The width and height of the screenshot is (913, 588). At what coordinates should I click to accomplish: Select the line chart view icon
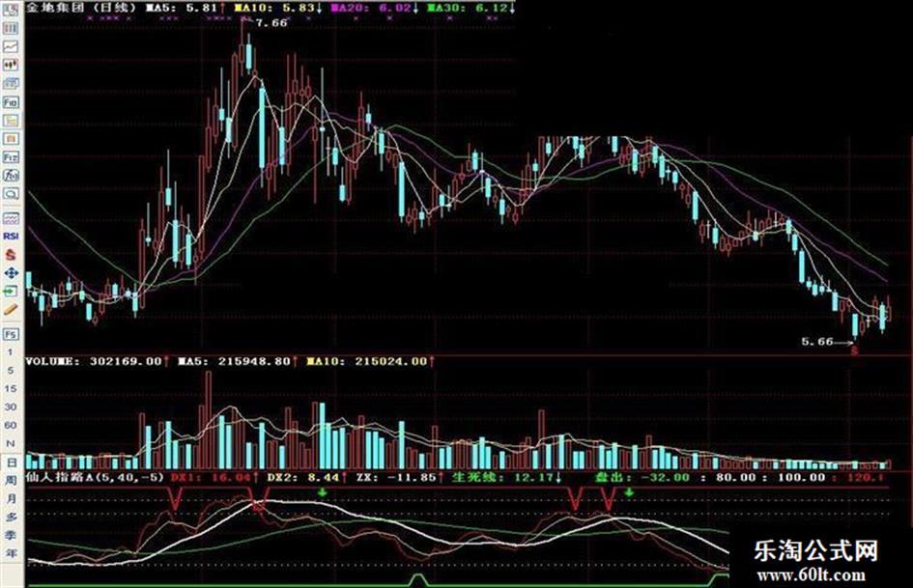[11, 46]
